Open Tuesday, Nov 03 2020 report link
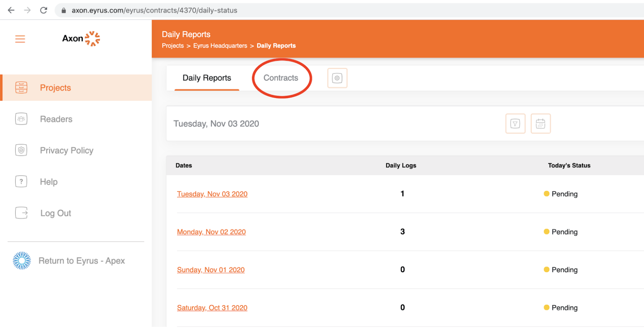This screenshot has height=332, width=644. point(212,194)
